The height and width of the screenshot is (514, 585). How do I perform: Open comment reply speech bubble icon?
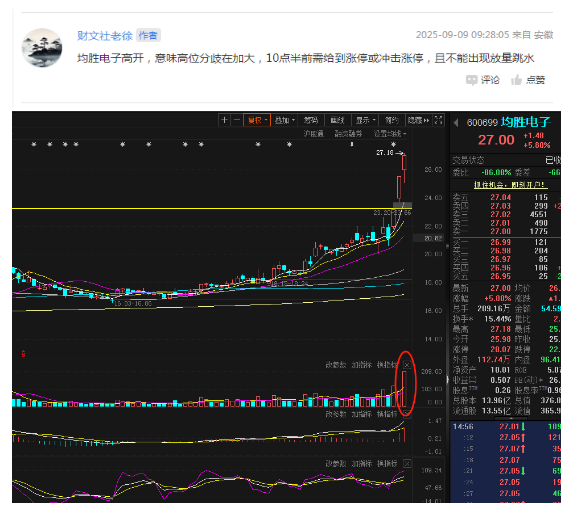472,80
